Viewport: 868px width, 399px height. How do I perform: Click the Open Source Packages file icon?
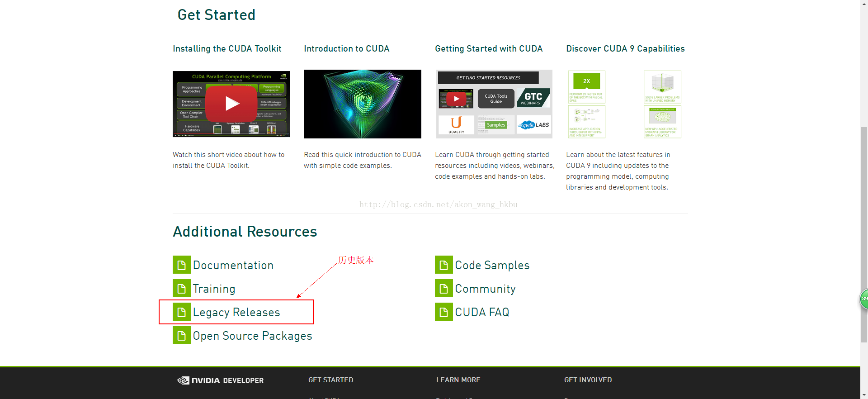(x=181, y=335)
